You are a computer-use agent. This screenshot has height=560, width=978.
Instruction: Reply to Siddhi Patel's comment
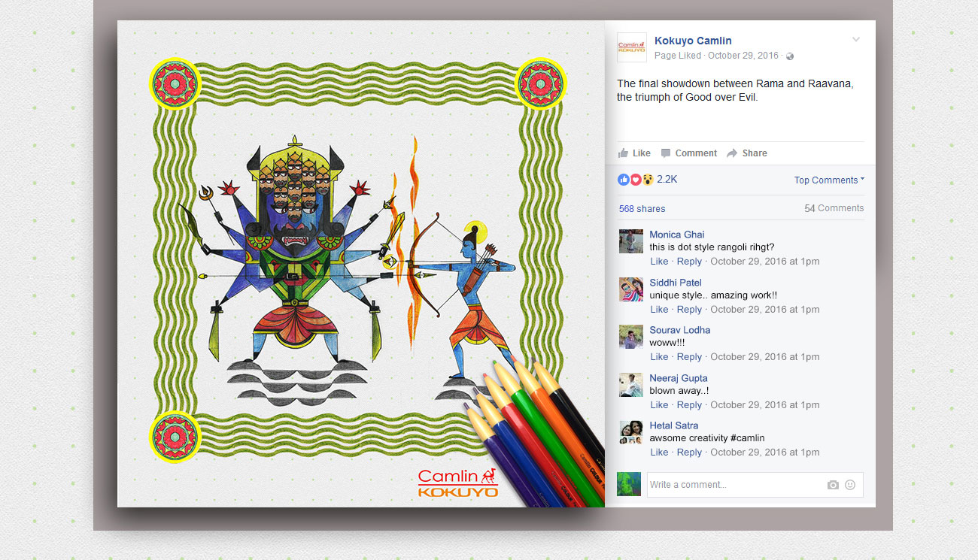[x=689, y=310]
